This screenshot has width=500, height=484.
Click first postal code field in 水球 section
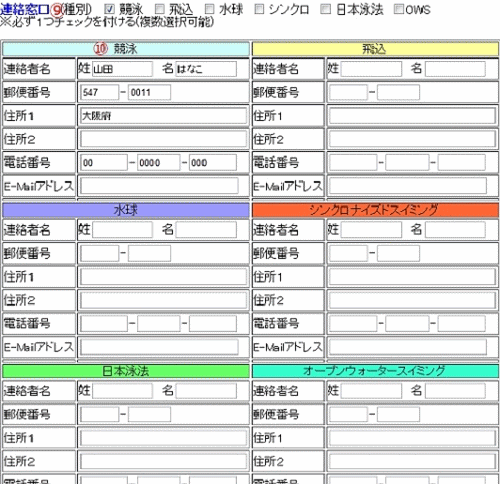pos(99,253)
